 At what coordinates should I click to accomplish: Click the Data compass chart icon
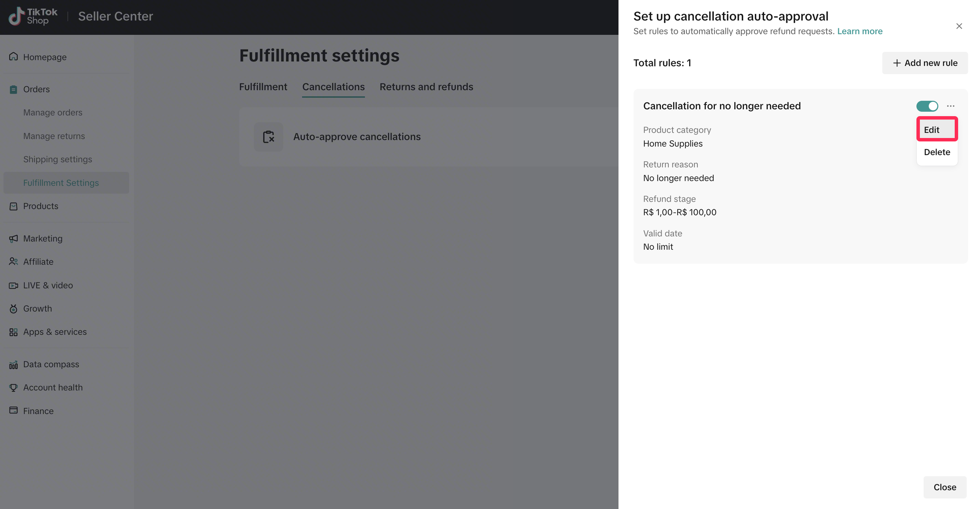pos(13,364)
